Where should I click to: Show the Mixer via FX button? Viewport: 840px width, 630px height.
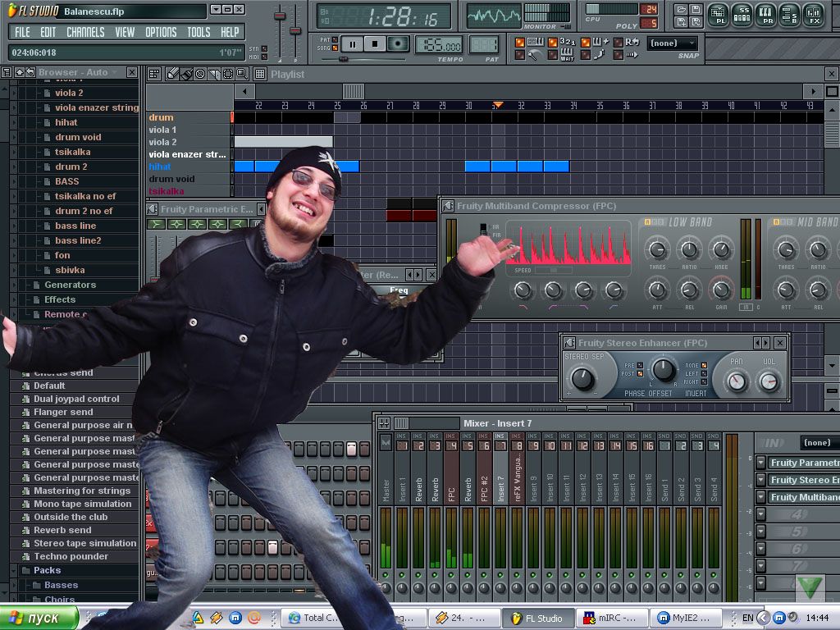point(813,13)
